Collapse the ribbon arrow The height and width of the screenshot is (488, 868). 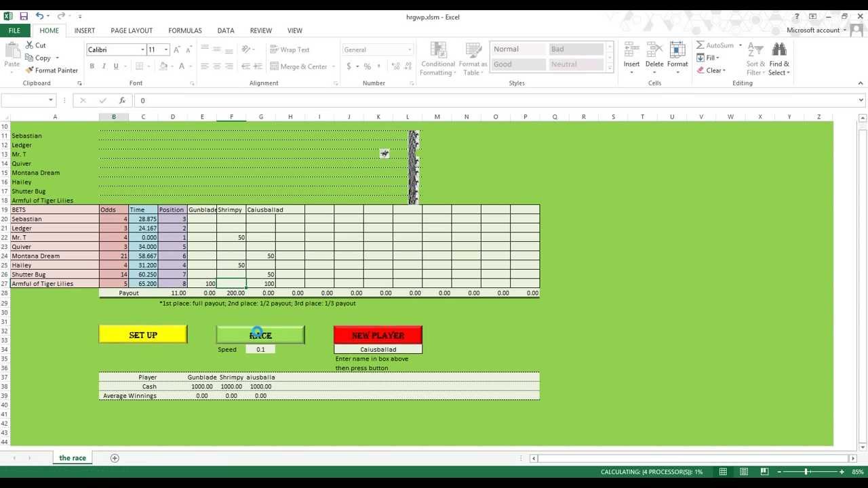click(861, 83)
